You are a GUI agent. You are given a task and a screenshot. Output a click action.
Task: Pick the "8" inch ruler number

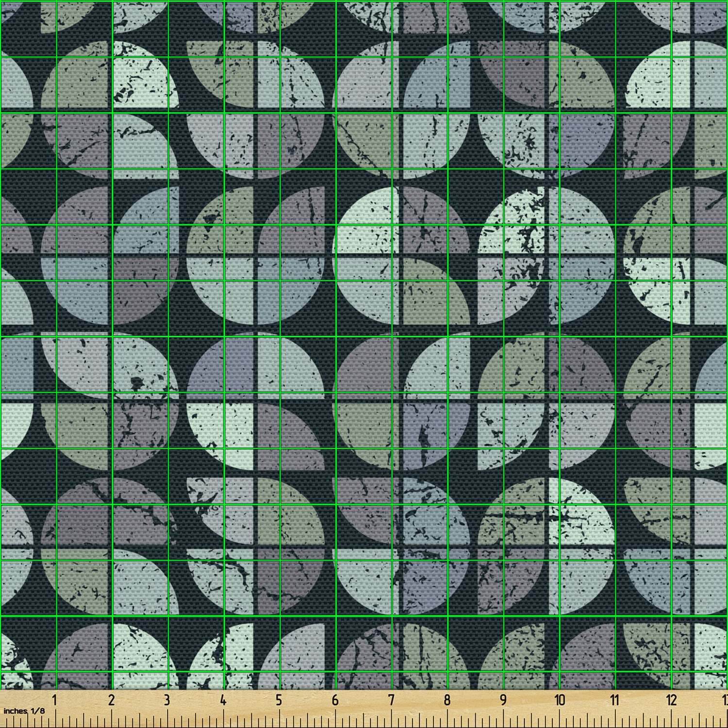coord(447,700)
